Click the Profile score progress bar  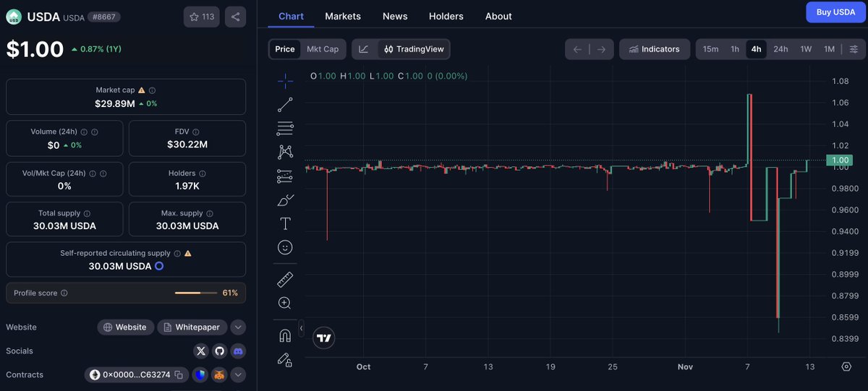(x=196, y=293)
